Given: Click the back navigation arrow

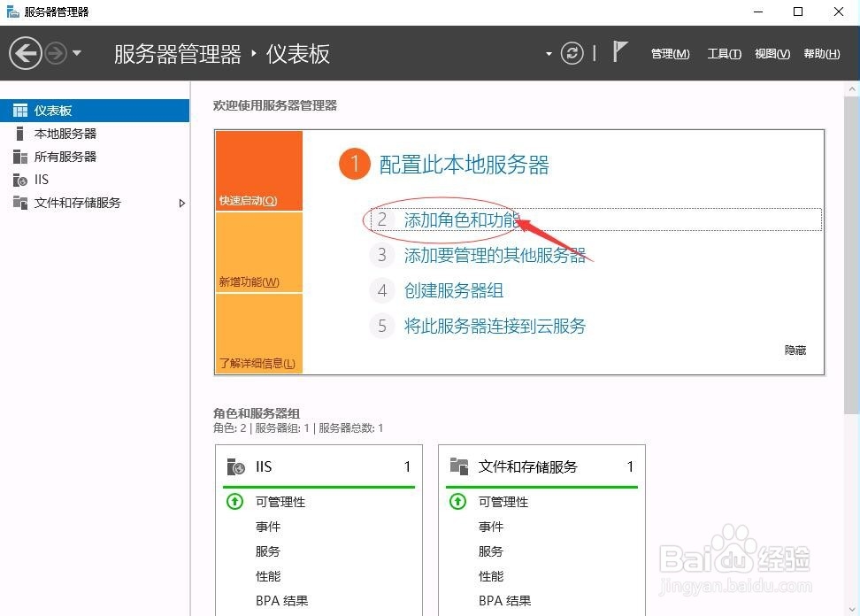Looking at the screenshot, I should click(26, 52).
